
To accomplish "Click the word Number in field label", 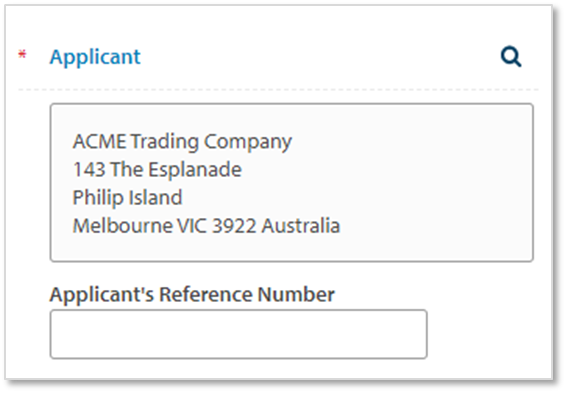I will tap(296, 294).
